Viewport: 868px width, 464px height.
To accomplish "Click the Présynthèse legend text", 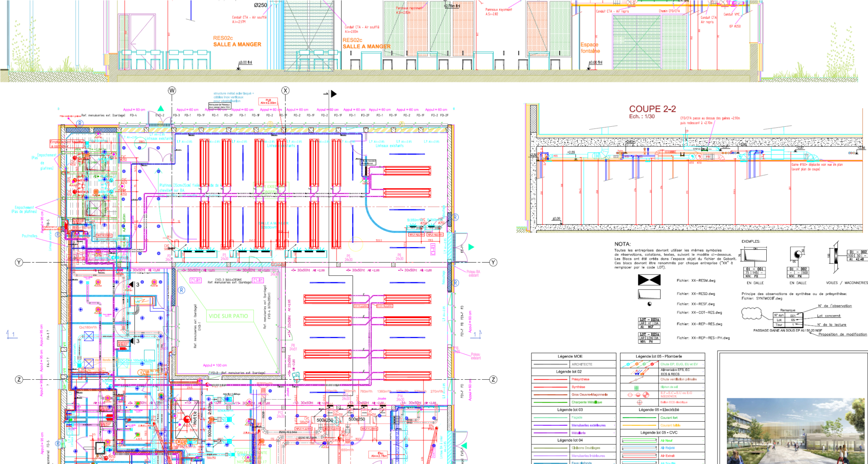I will click(x=580, y=380).
